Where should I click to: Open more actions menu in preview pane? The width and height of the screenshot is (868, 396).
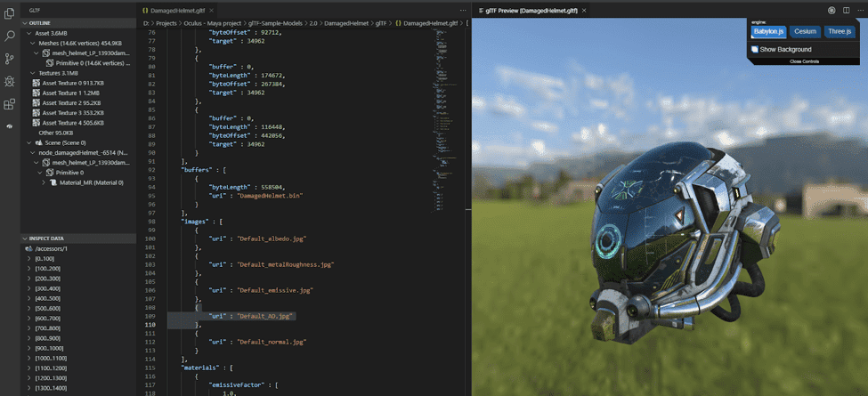click(860, 10)
